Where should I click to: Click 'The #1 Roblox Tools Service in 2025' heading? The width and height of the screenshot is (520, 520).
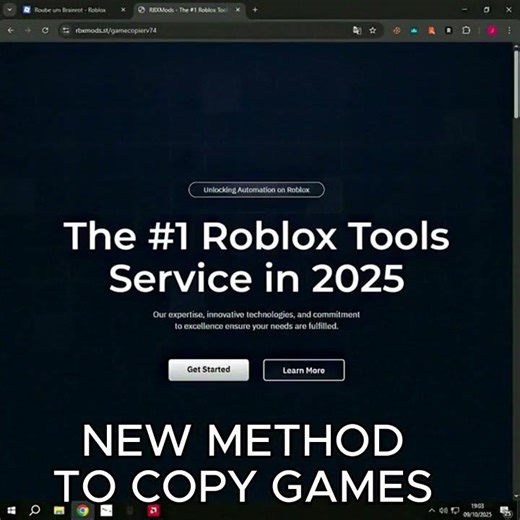[x=256, y=257]
